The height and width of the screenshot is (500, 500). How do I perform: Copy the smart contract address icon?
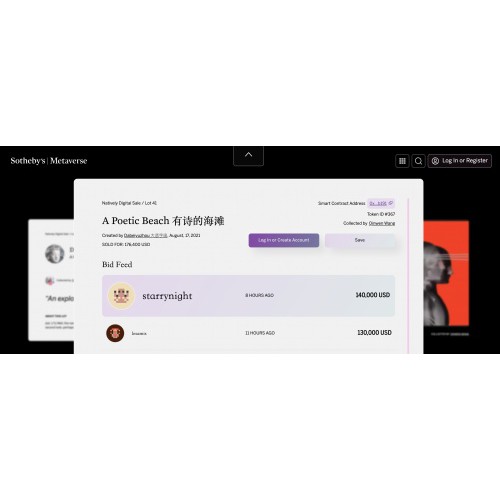[x=391, y=203]
